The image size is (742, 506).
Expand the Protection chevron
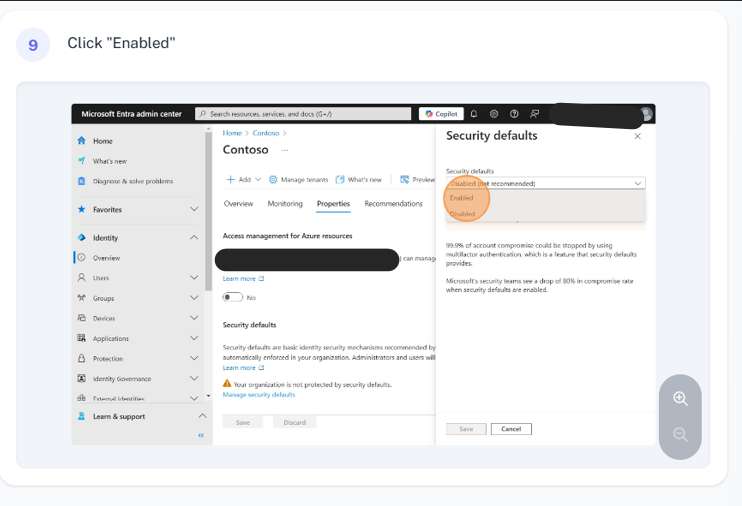point(194,358)
